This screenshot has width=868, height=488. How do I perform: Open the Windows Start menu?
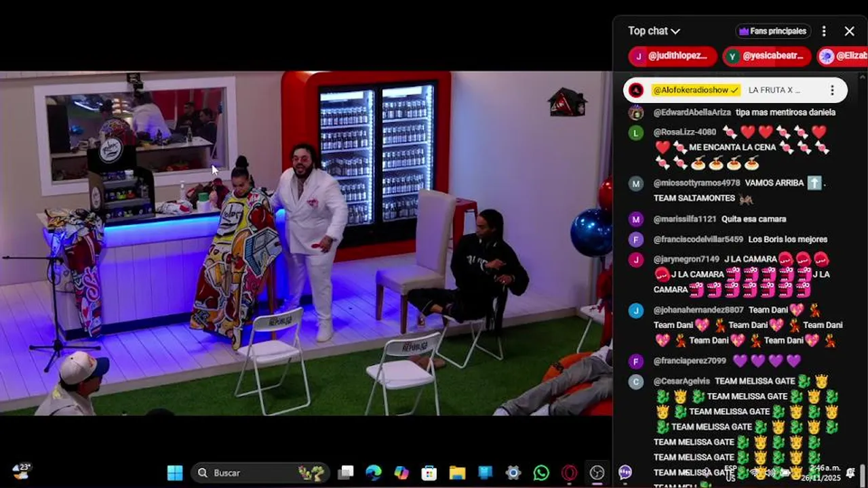point(175,472)
